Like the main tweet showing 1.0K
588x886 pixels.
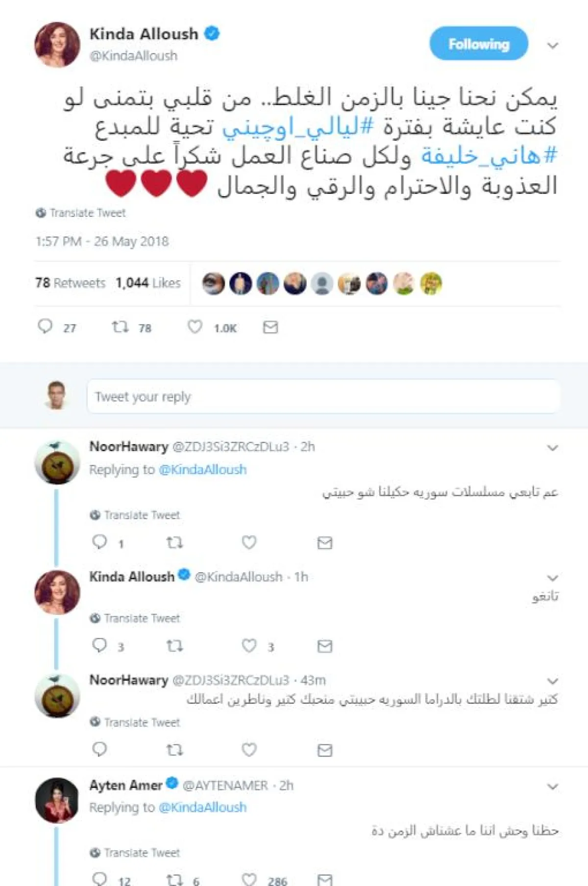point(195,327)
